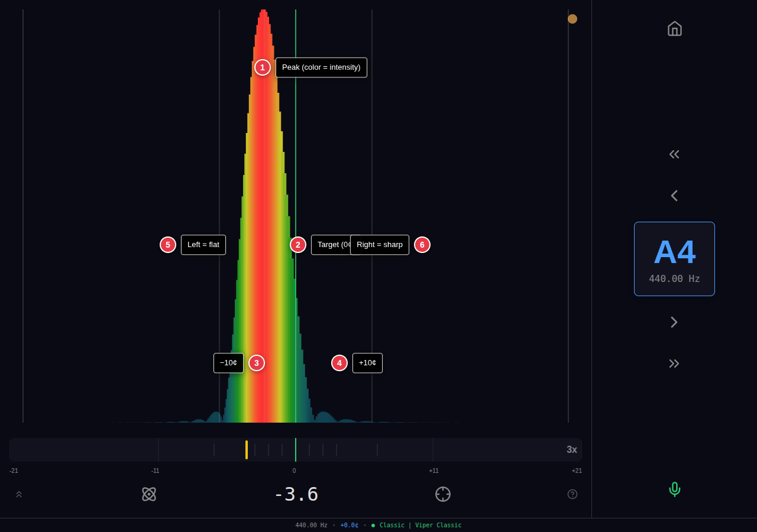Step to next note with right chevron
Screen dimensions: 757x532
pos(674,322)
